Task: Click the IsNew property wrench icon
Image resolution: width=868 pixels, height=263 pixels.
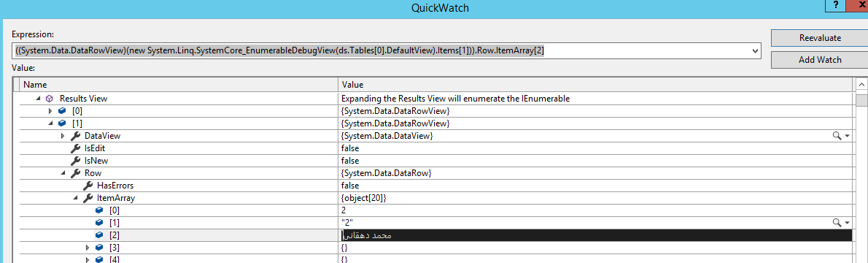Action: [74, 161]
